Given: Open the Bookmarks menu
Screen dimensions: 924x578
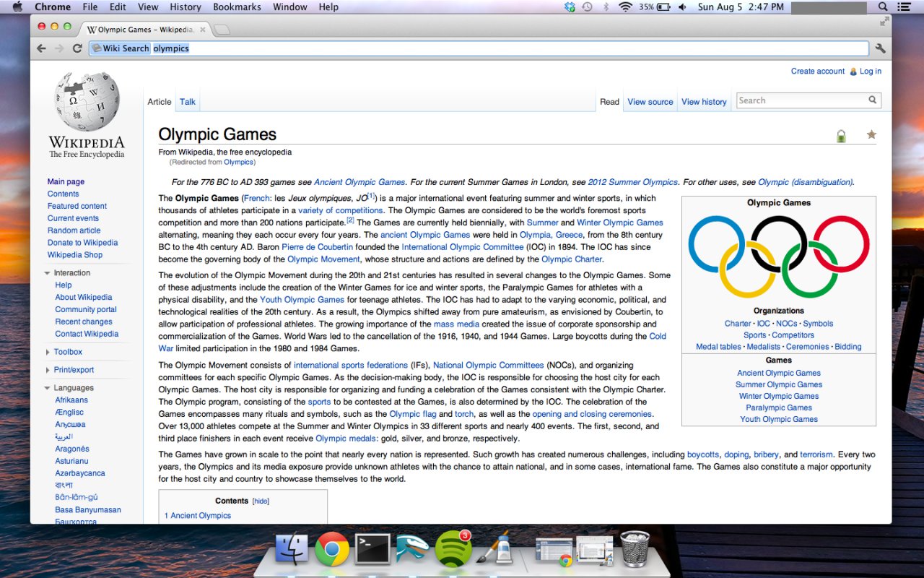Looking at the screenshot, I should coord(237,7).
